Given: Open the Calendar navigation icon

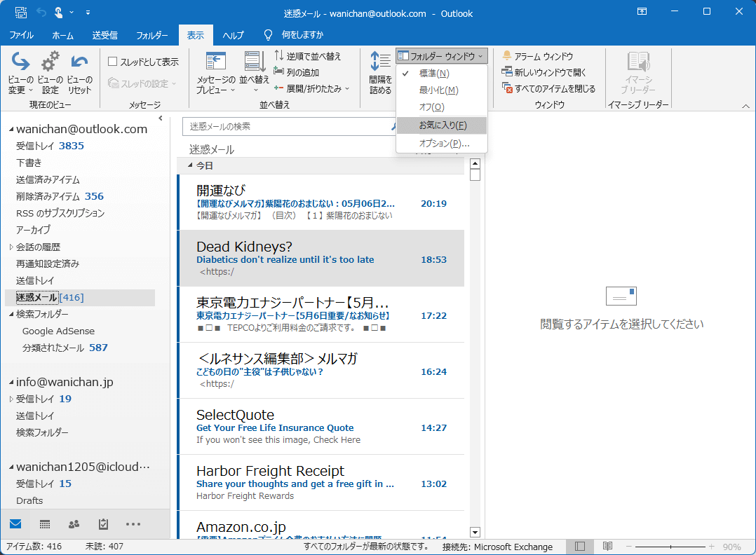Looking at the screenshot, I should click(45, 524).
